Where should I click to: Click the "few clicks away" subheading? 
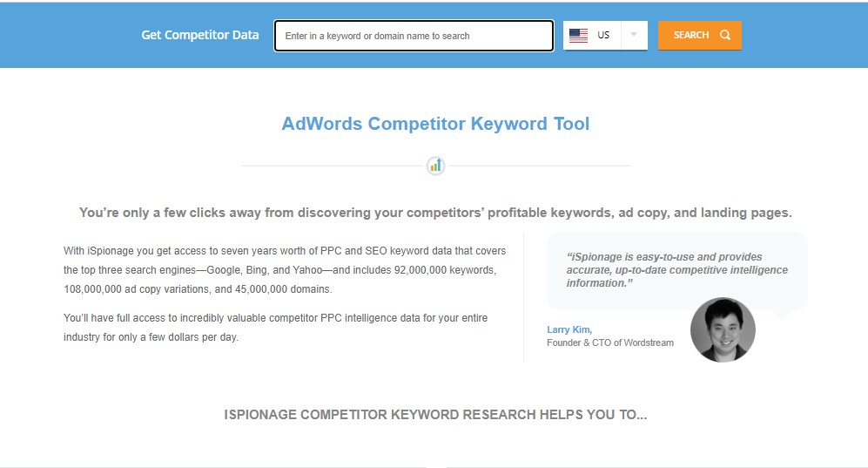point(435,213)
